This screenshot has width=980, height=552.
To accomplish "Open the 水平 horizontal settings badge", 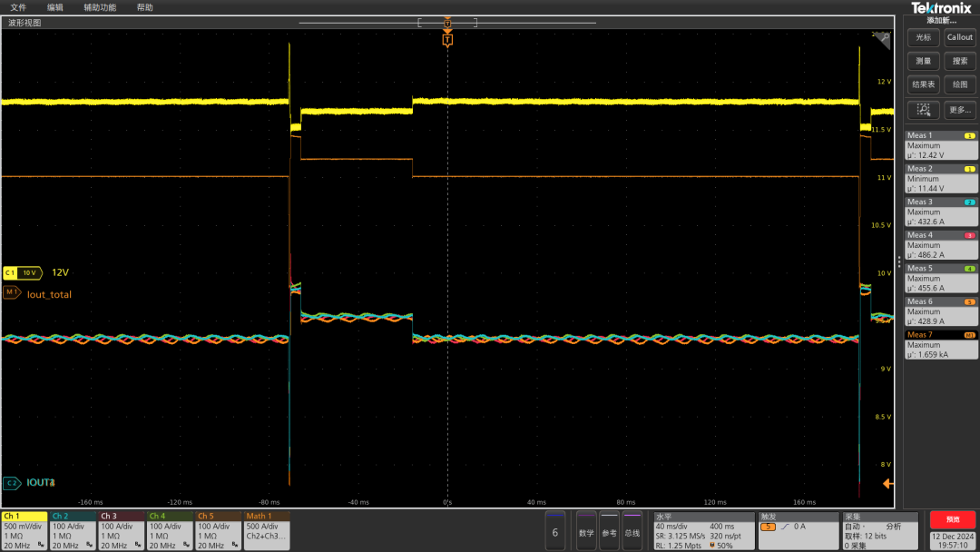I will click(704, 531).
